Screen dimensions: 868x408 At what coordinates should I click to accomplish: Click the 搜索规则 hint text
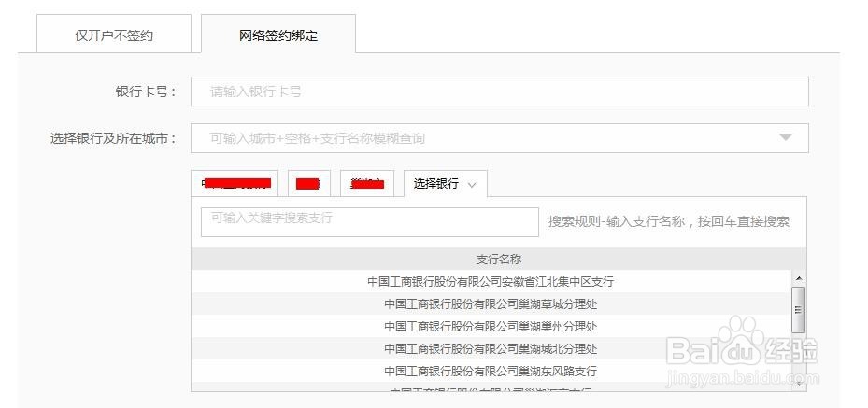(669, 221)
